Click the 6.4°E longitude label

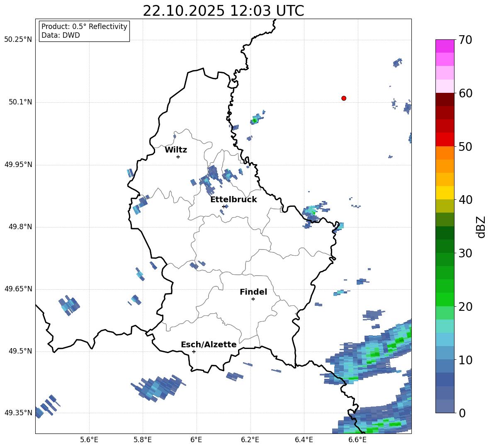click(x=304, y=440)
